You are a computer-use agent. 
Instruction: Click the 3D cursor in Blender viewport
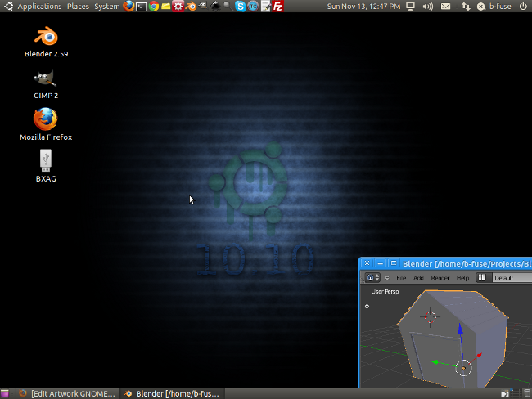click(x=431, y=317)
